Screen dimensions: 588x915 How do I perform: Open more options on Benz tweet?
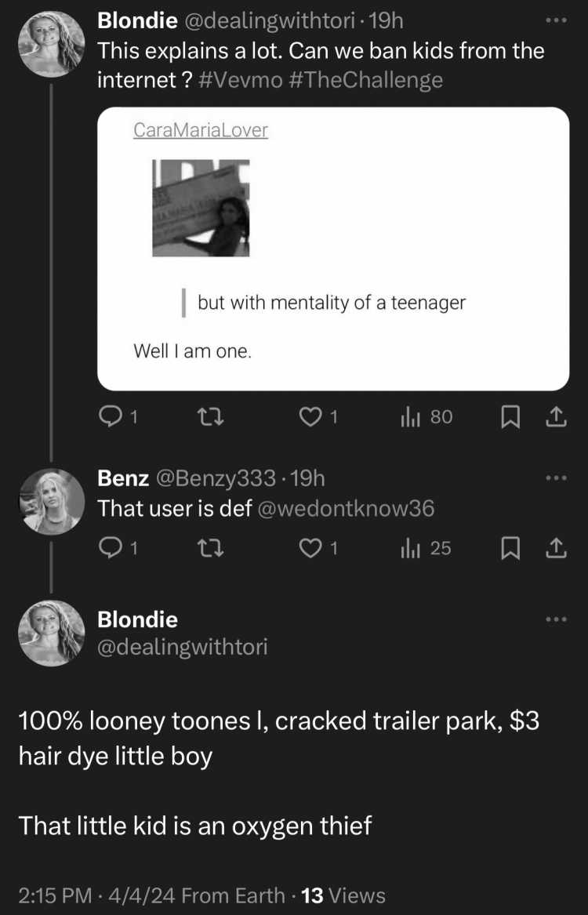(556, 478)
